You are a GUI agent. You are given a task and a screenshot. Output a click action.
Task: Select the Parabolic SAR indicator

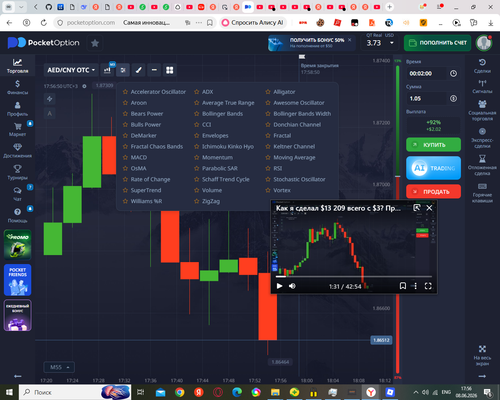pyautogui.click(x=220, y=168)
